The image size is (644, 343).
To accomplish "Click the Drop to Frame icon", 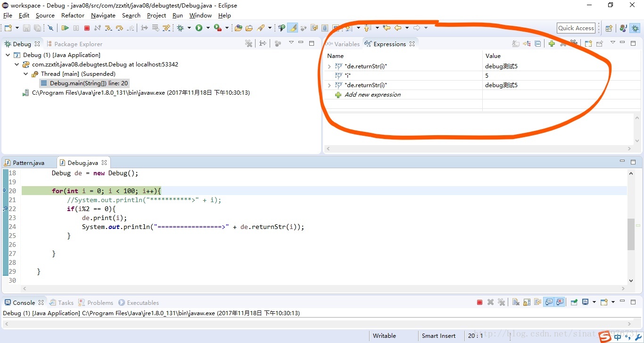I will [155, 28].
